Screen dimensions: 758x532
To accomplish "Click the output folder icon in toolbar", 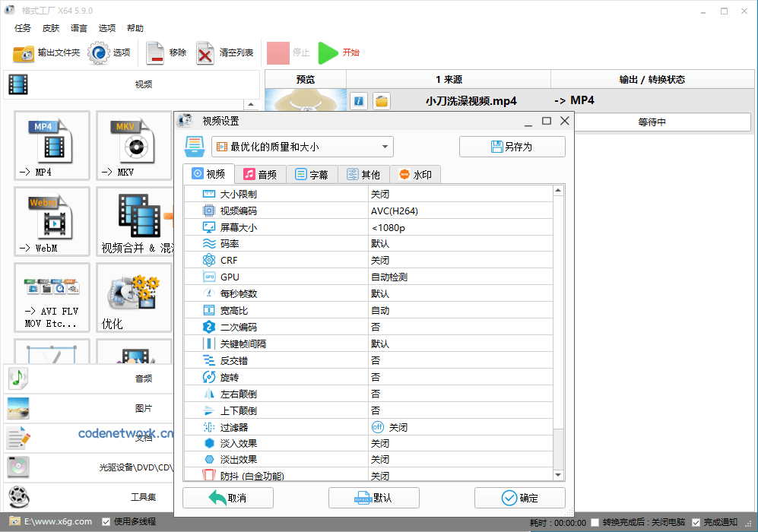I will (24, 53).
